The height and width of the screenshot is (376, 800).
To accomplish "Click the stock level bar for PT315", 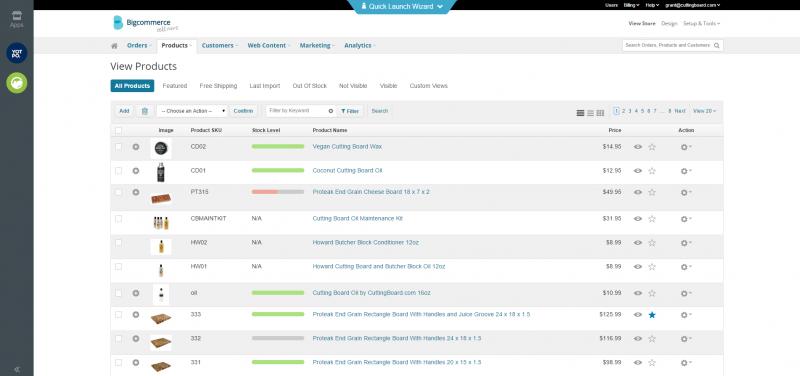I will coord(278,192).
